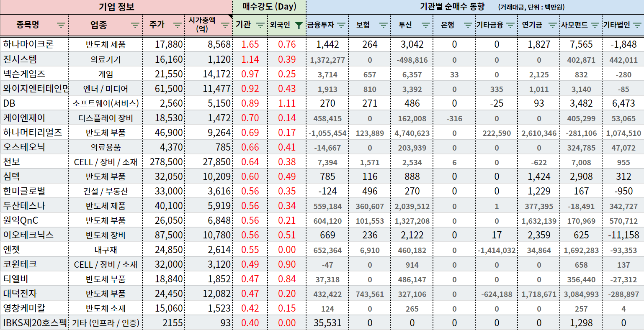The image size is (644, 330).
Task: Select the 하나머티리얼즈 stock name cell
Action: [x=34, y=132]
